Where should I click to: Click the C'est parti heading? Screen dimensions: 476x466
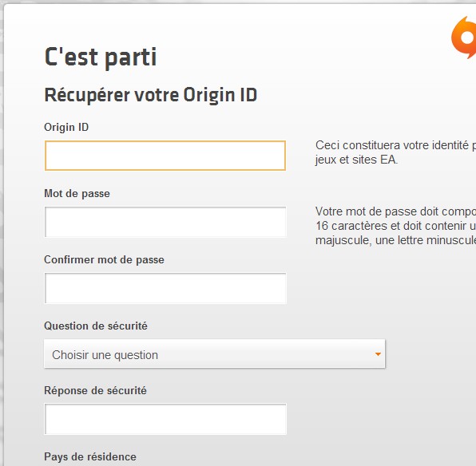pos(101,57)
